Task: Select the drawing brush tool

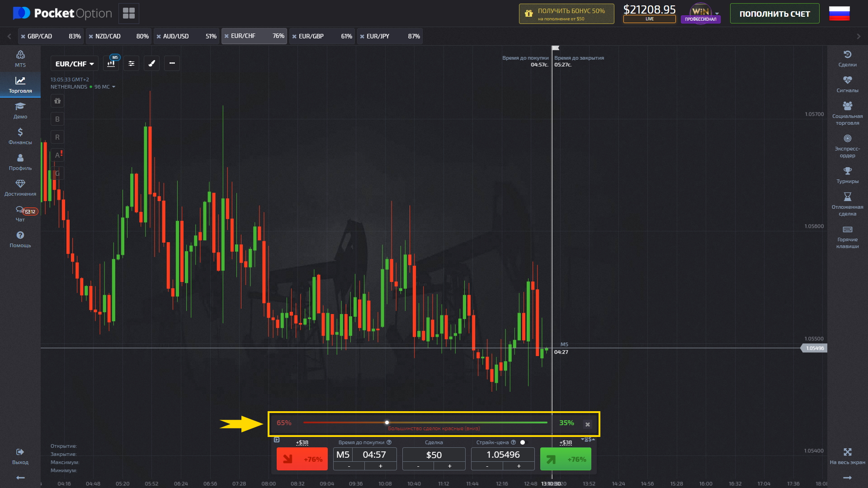Action: point(151,63)
